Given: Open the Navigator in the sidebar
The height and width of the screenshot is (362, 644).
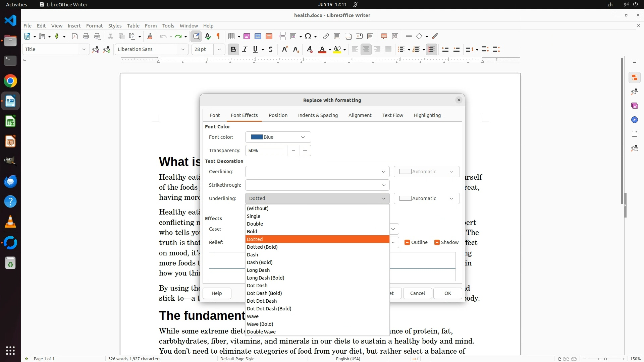Looking at the screenshot, I should [634, 120].
